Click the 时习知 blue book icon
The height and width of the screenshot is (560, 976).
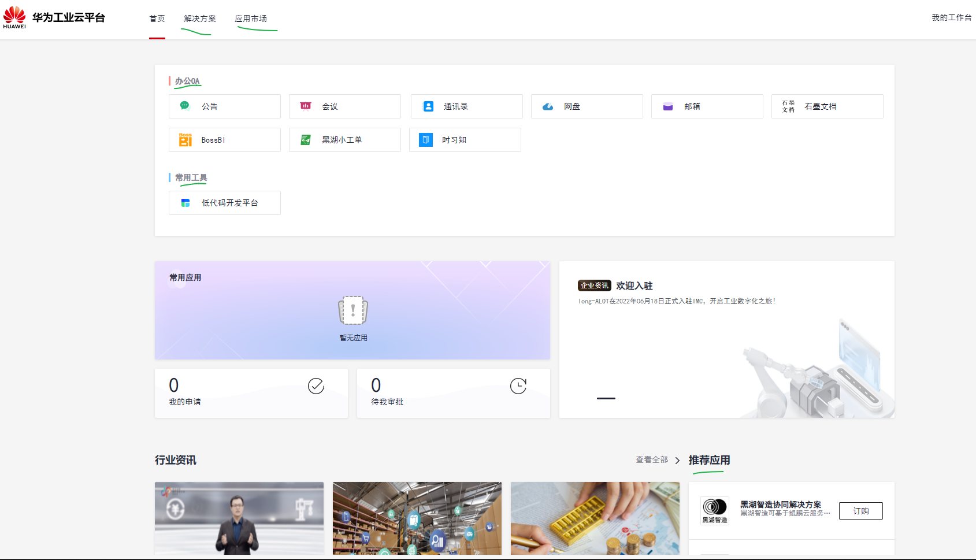426,140
